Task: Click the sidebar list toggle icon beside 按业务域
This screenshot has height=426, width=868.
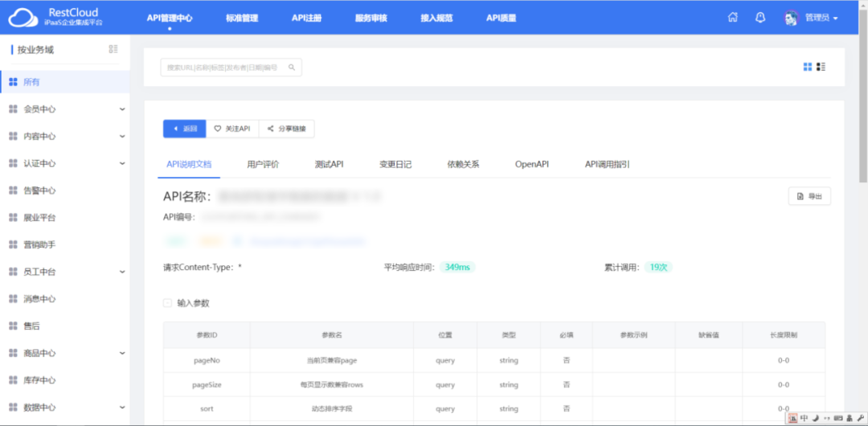Action: pyautogui.click(x=113, y=50)
